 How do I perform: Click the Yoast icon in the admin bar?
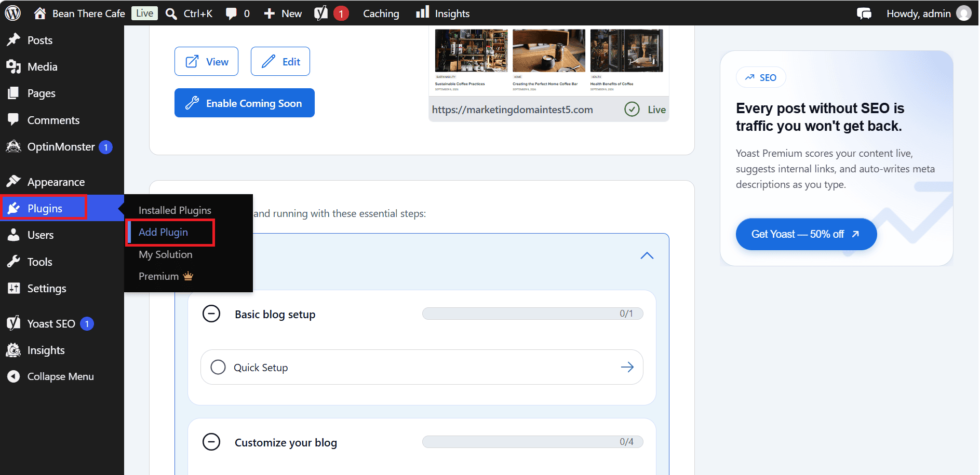coord(321,13)
